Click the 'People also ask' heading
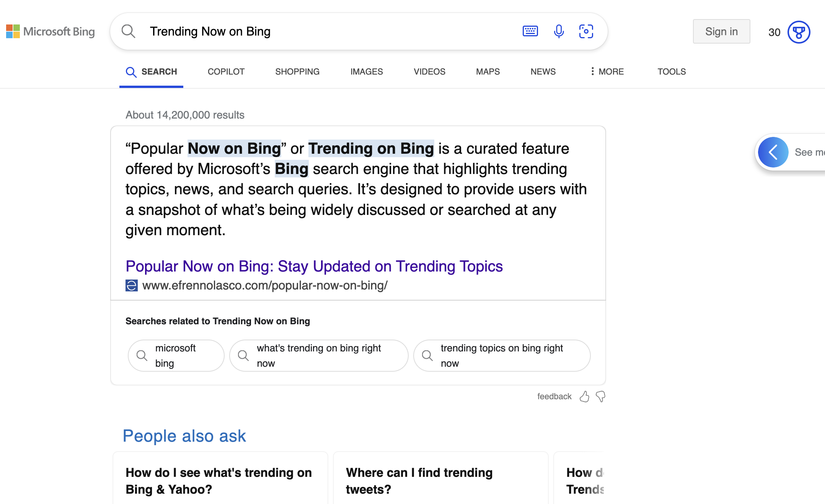 pyautogui.click(x=184, y=436)
